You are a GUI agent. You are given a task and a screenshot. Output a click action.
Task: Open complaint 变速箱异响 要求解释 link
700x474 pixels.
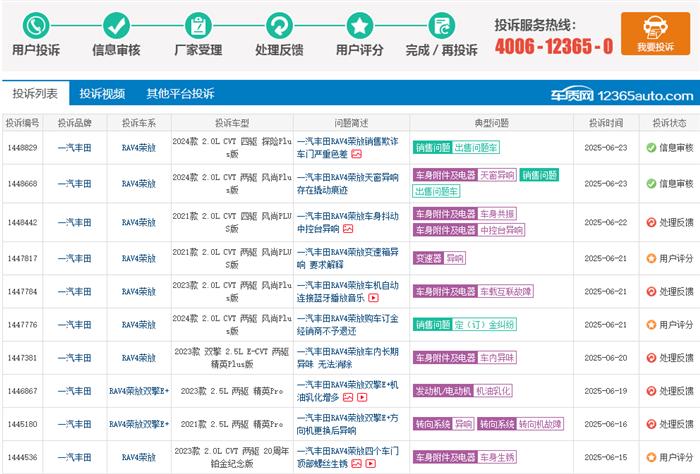point(347,258)
